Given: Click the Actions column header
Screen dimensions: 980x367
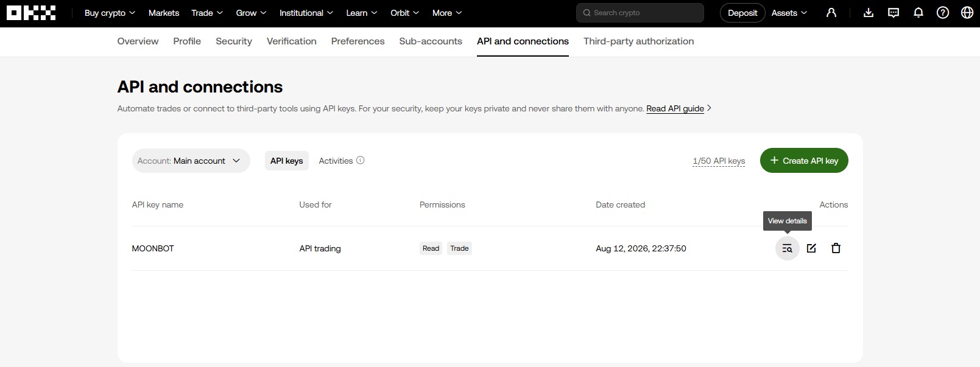Looking at the screenshot, I should coord(834,204).
